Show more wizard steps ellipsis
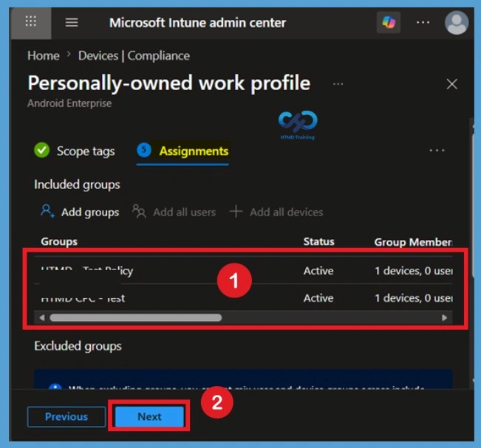The width and height of the screenshot is (481, 448). click(437, 151)
